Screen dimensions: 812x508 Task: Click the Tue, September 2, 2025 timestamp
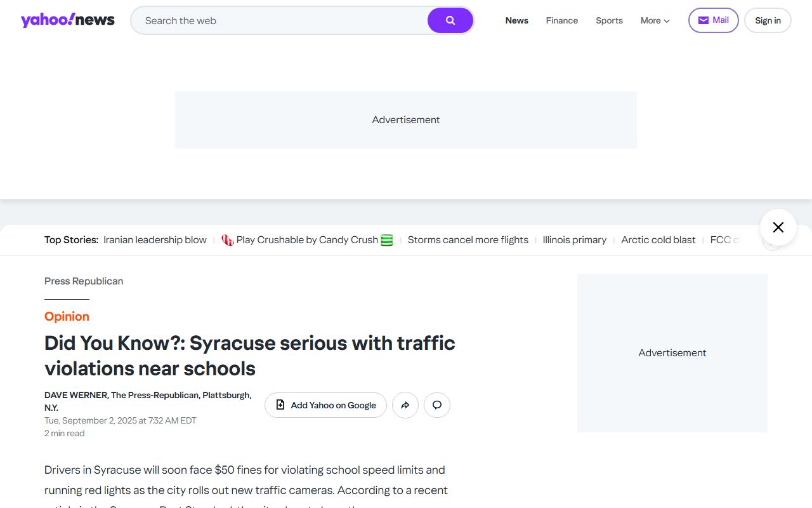click(x=121, y=420)
